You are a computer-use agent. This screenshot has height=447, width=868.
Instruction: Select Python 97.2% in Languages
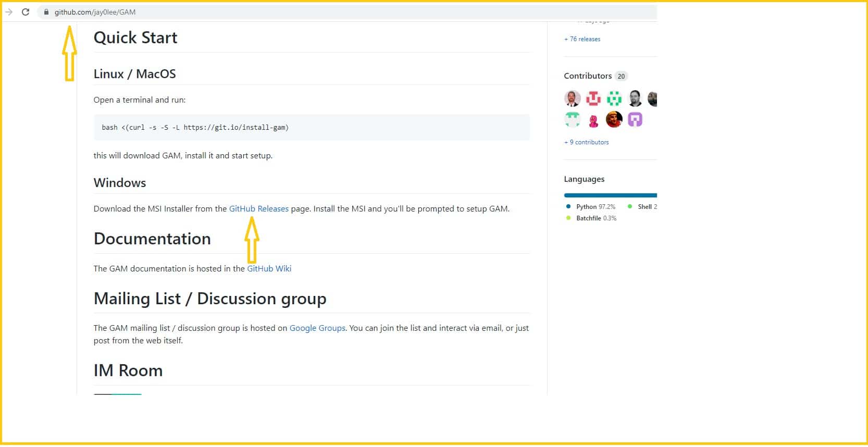(x=595, y=207)
